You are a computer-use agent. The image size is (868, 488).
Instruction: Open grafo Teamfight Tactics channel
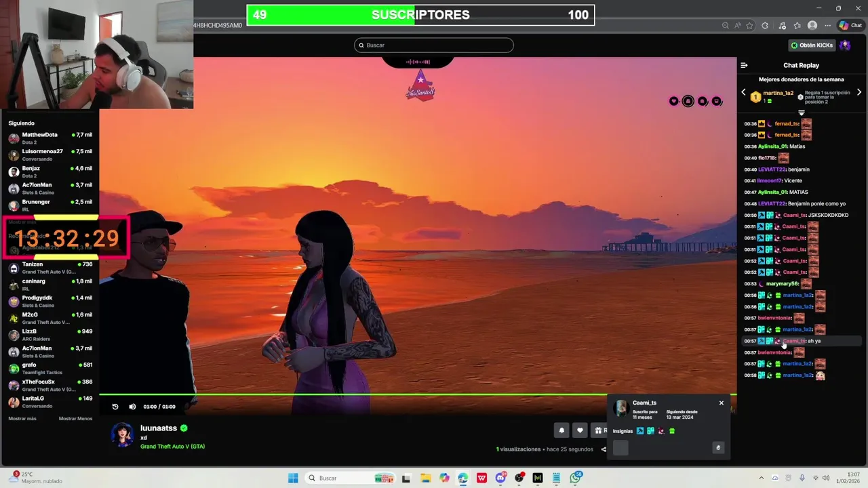[x=50, y=369]
